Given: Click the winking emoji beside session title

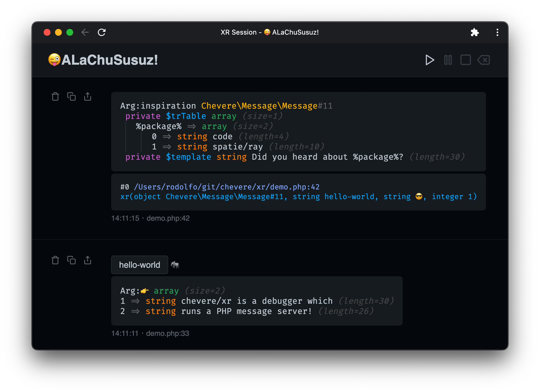Looking at the screenshot, I should click(x=54, y=60).
